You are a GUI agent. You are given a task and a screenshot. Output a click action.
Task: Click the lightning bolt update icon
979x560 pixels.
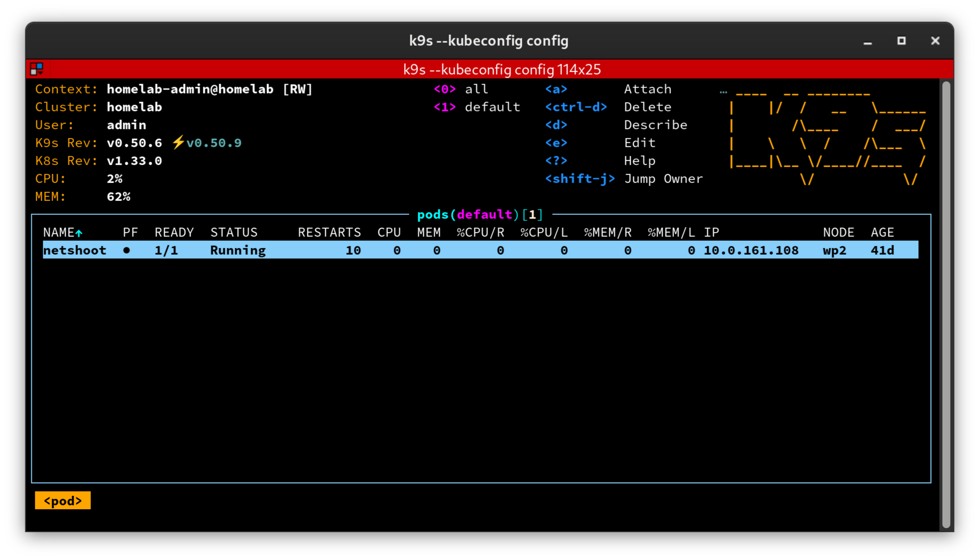[178, 143]
